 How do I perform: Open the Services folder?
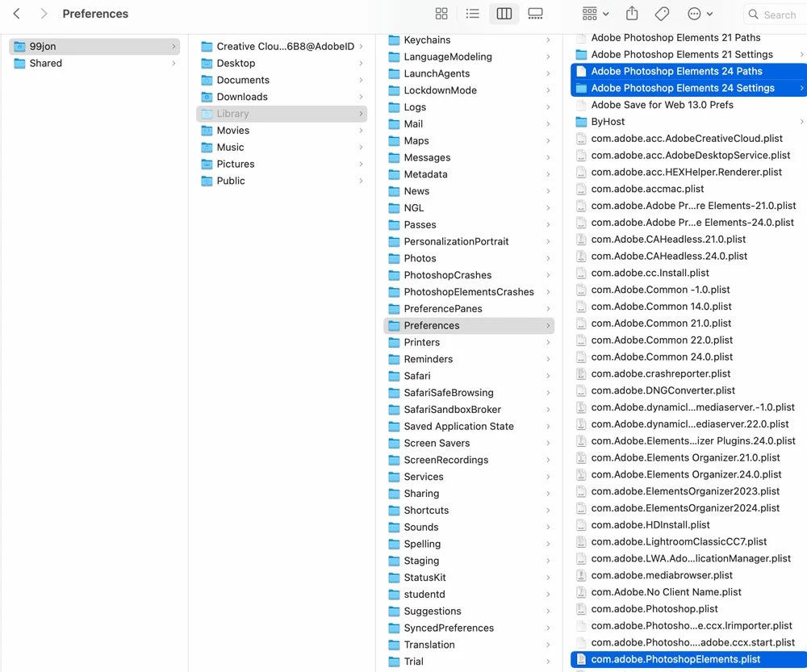[469, 477]
